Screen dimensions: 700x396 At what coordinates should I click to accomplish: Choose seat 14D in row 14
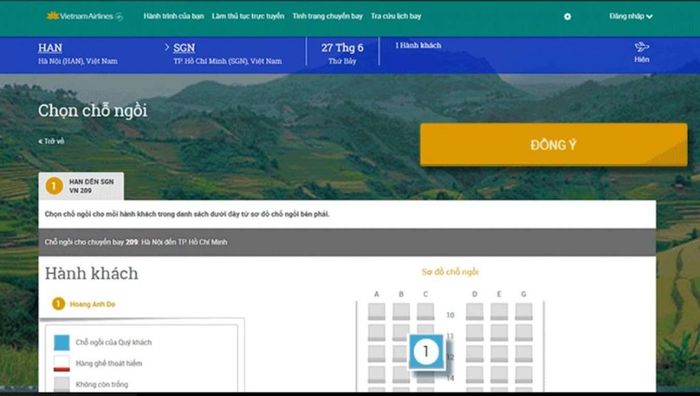coord(474,375)
